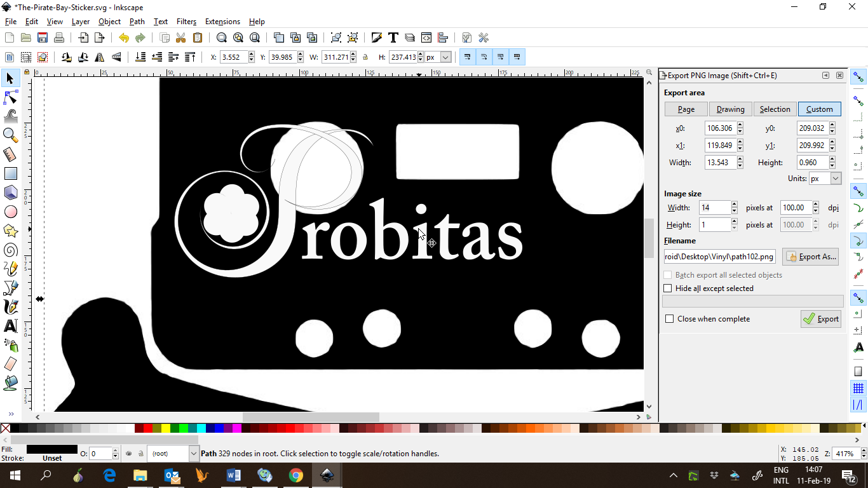The width and height of the screenshot is (868, 488).
Task: Increase the image size Width stepper
Action: (735, 205)
